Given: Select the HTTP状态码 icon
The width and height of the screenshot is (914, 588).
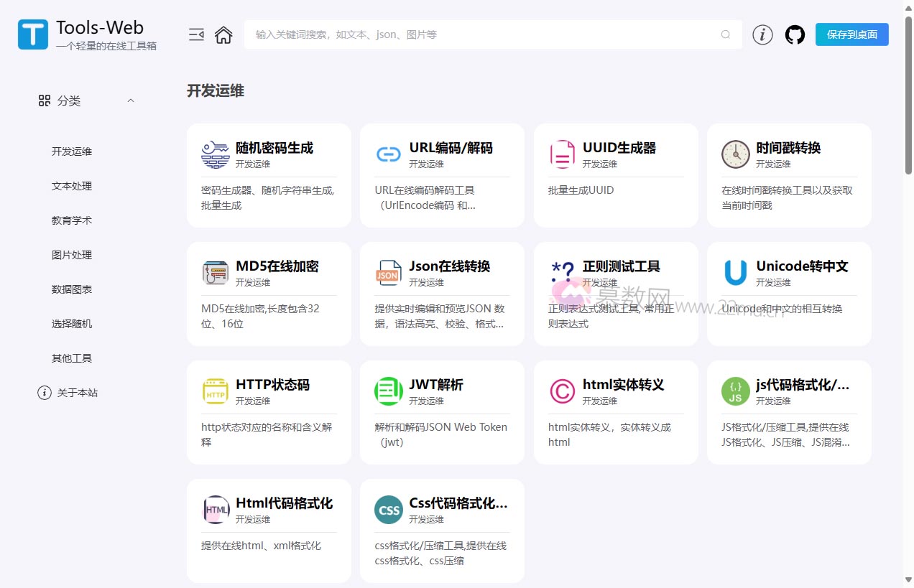Looking at the screenshot, I should (x=215, y=391).
